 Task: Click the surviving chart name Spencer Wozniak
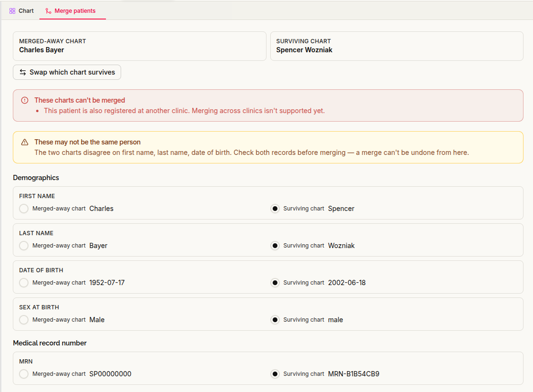304,50
